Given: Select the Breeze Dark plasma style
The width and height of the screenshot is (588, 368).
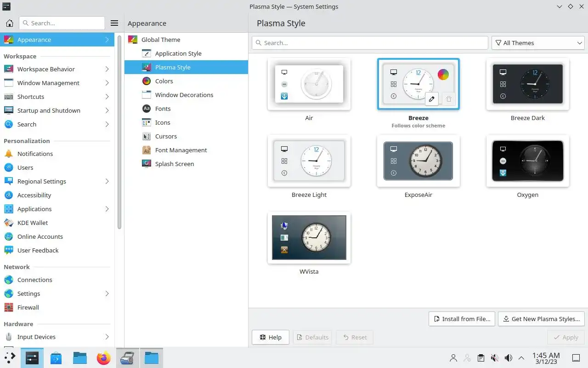Looking at the screenshot, I should [x=528, y=84].
